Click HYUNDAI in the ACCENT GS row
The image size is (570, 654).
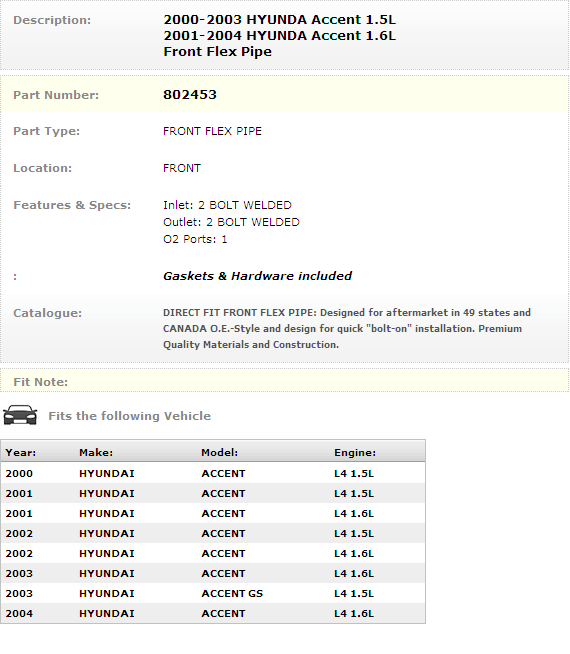coord(107,594)
